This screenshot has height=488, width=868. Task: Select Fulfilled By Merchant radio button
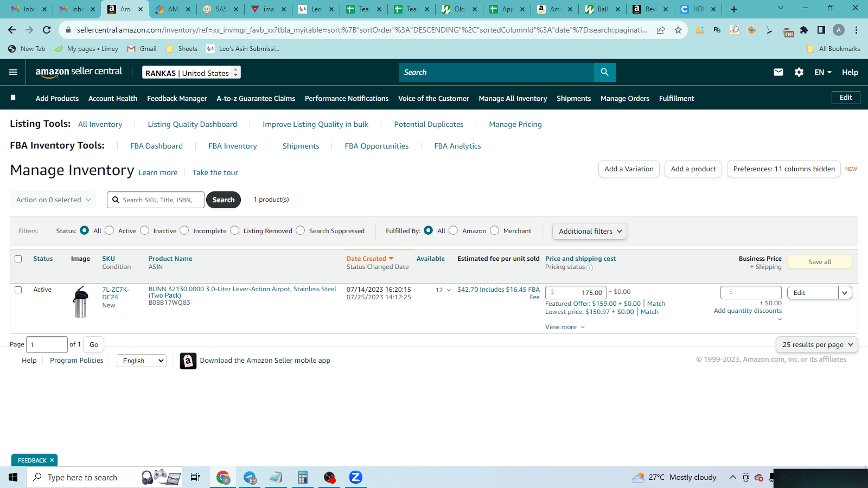tap(494, 230)
